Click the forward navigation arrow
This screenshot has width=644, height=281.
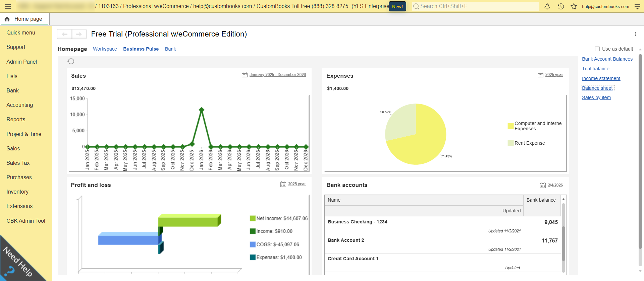[x=79, y=34]
